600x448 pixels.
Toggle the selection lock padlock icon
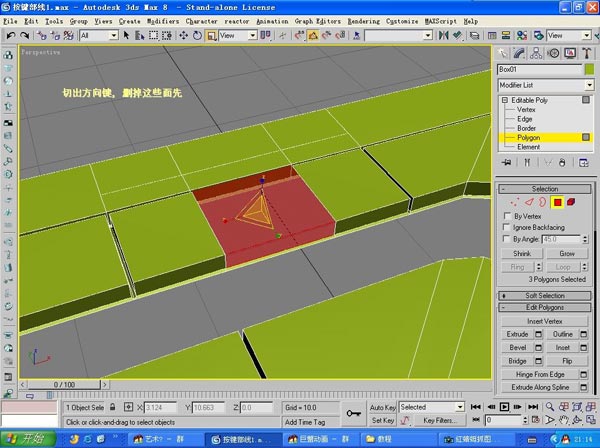(x=112, y=407)
